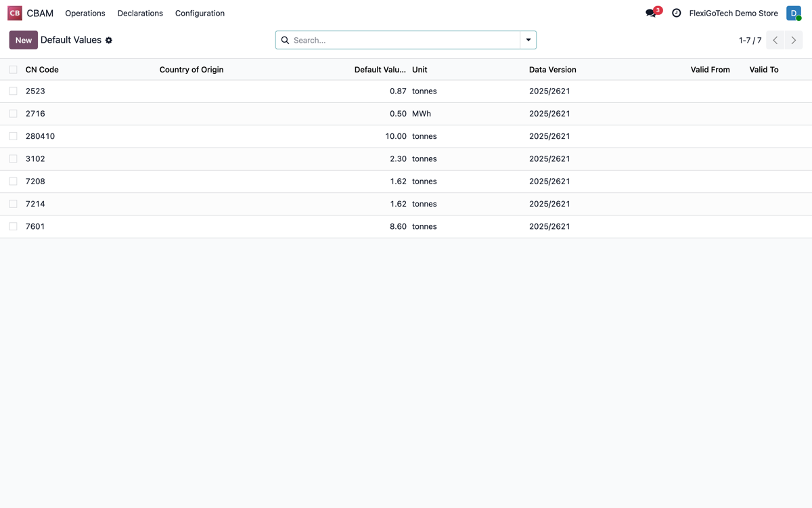Sort by the Default Value column header

(x=380, y=70)
